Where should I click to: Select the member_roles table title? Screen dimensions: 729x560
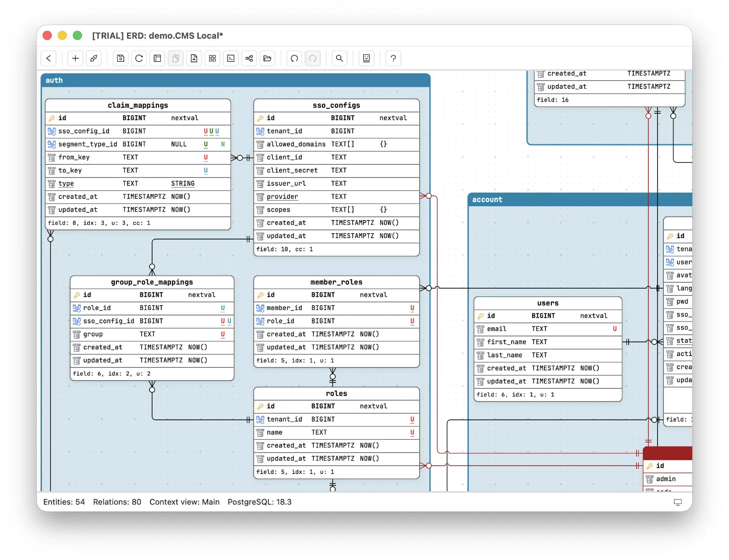coord(337,282)
